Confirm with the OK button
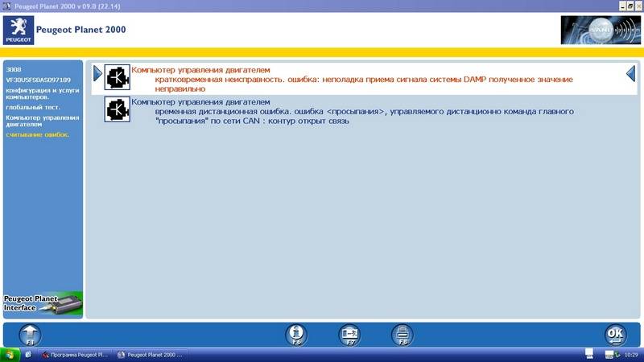644x362 pixels. (x=615, y=334)
